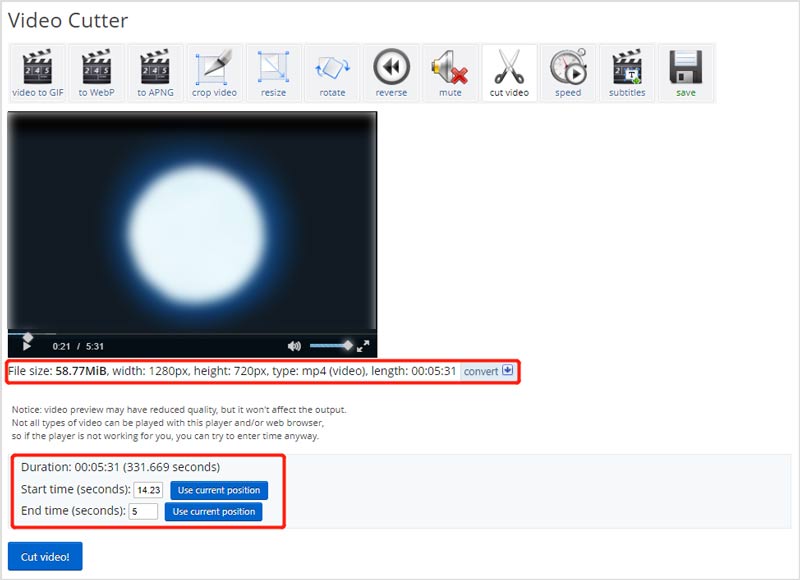
Task: Open the speed adjustment tool
Action: 568,73
